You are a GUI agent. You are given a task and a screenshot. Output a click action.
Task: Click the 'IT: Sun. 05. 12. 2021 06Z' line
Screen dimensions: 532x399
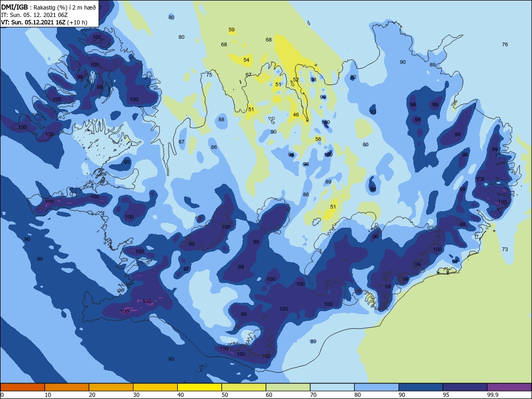pos(34,15)
